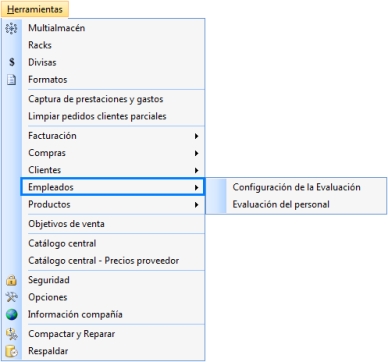388x362 pixels.
Task: Click the dollar sign icon beside Divisas
Action: click(12, 62)
